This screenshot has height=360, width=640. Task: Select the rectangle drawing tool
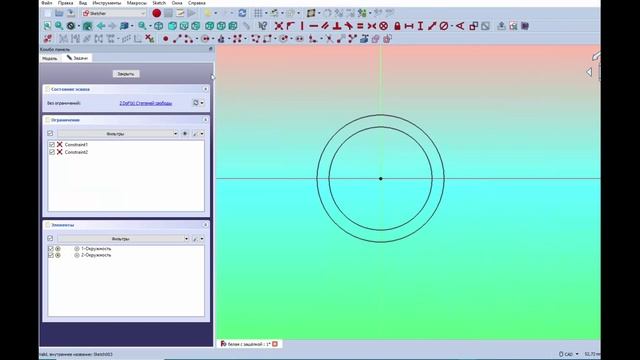pos(267,39)
